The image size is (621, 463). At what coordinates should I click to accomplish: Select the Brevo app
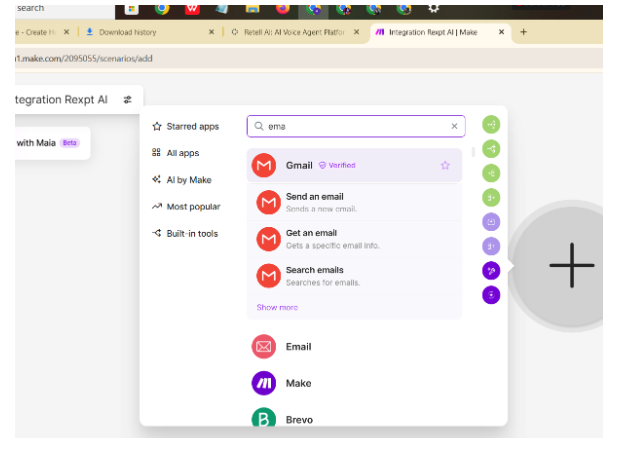coord(354,419)
